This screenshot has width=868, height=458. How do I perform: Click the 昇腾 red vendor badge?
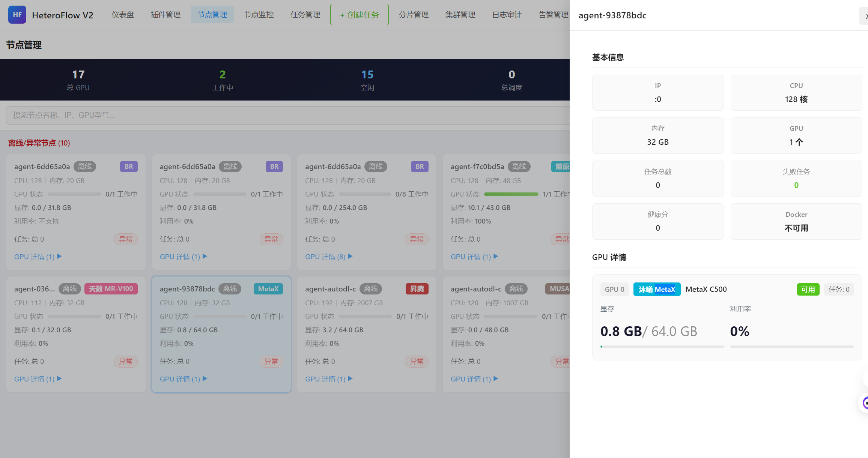coord(417,289)
